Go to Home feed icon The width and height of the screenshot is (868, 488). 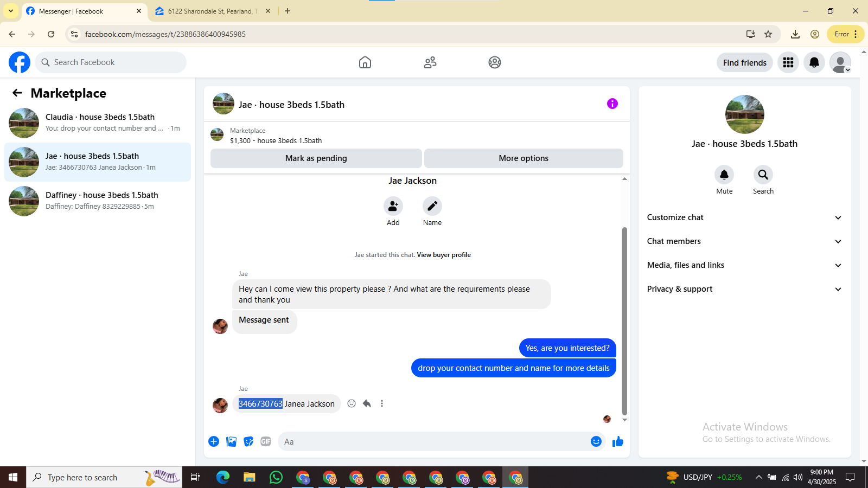pos(365,62)
